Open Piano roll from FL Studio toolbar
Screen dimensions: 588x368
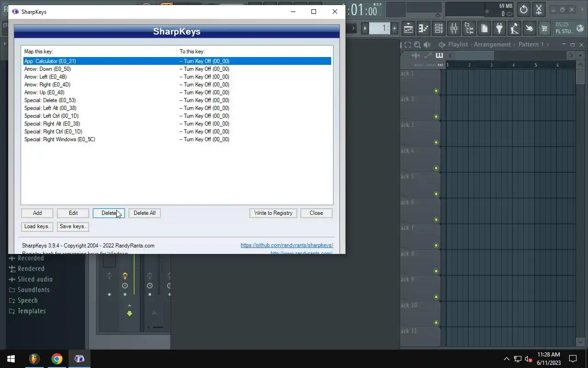pyautogui.click(x=424, y=29)
